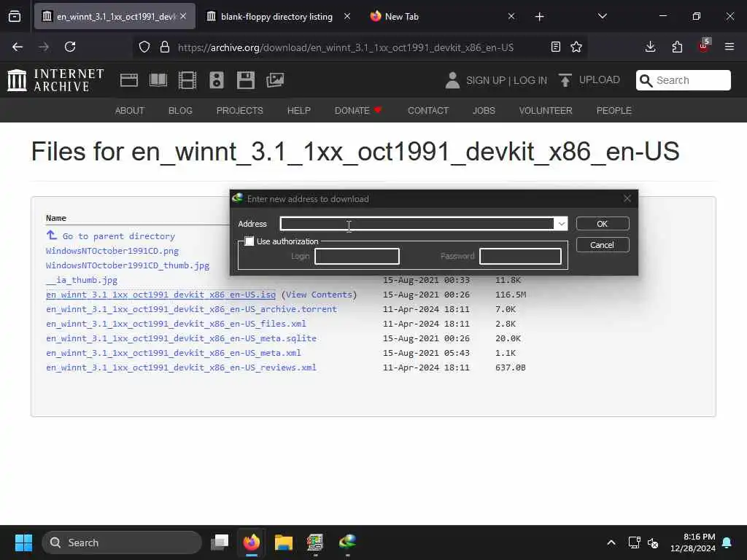Viewport: 747px width, 560px height.
Task: Show hidden system tray icons
Action: click(x=611, y=542)
